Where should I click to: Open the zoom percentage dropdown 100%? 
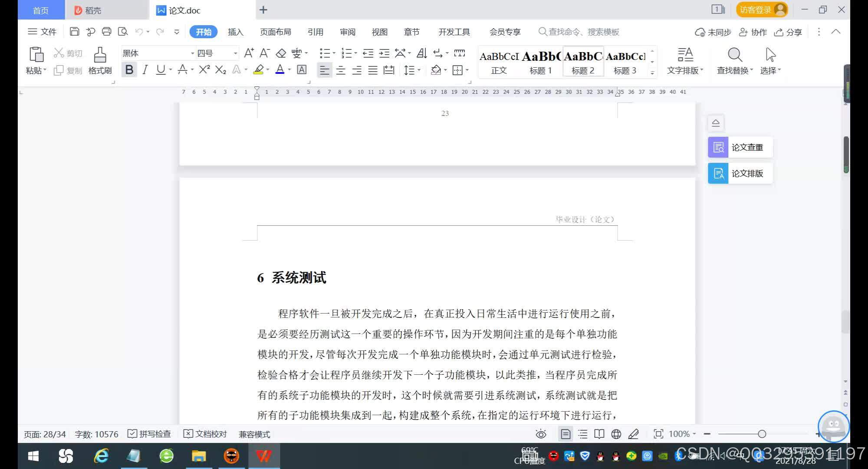(682, 434)
